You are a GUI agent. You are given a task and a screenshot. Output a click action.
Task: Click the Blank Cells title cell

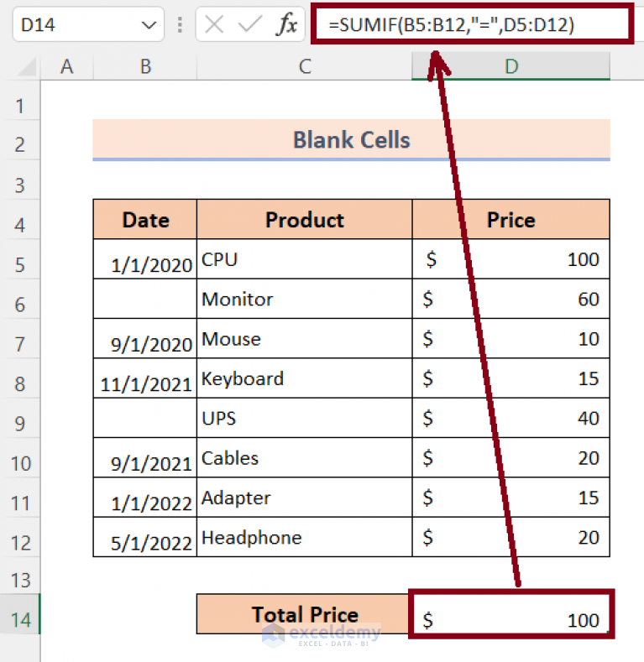351,139
